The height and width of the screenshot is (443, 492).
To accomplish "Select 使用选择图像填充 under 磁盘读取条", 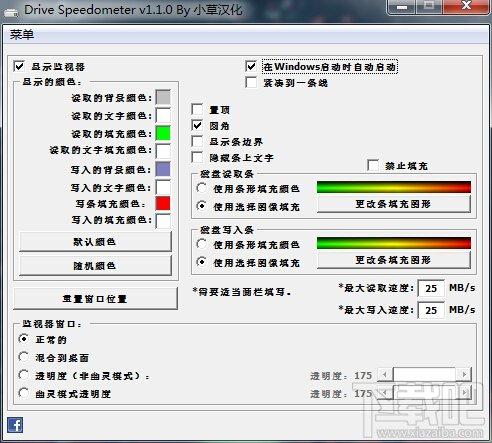I will (x=202, y=206).
